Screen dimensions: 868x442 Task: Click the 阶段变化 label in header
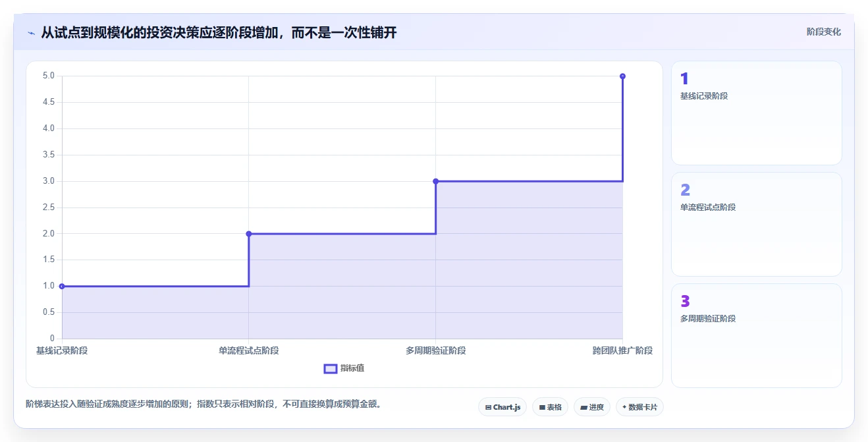[823, 32]
